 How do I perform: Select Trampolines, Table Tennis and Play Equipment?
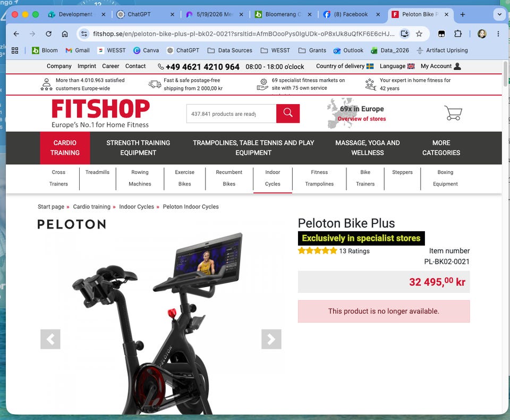(x=253, y=148)
